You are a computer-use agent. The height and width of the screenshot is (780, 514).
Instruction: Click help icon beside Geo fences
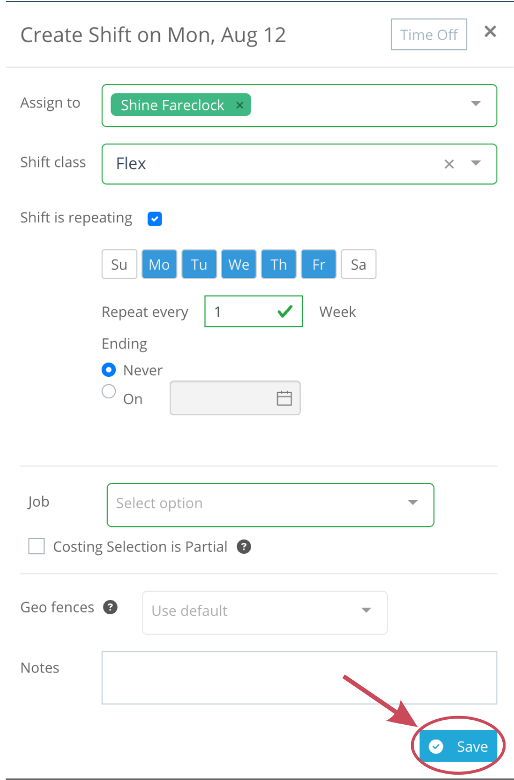(110, 607)
